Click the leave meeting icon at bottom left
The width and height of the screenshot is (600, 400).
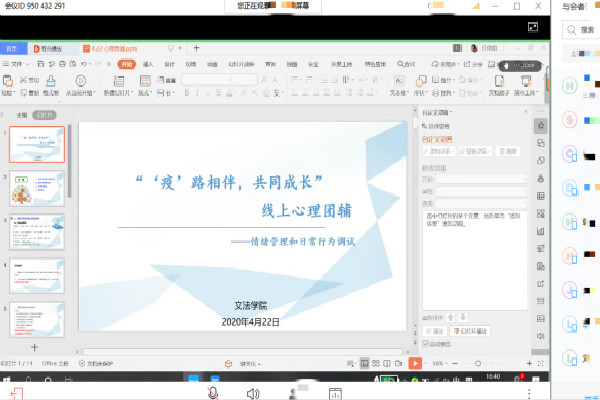click(18, 392)
